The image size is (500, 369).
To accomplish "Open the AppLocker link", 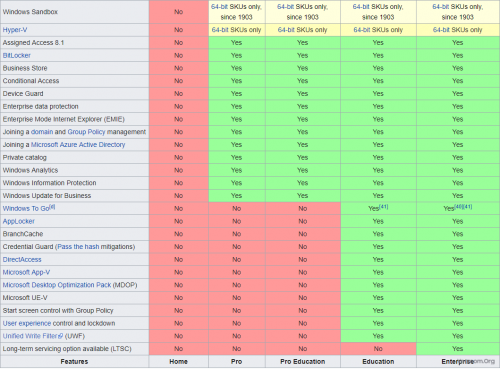I will point(19,221).
